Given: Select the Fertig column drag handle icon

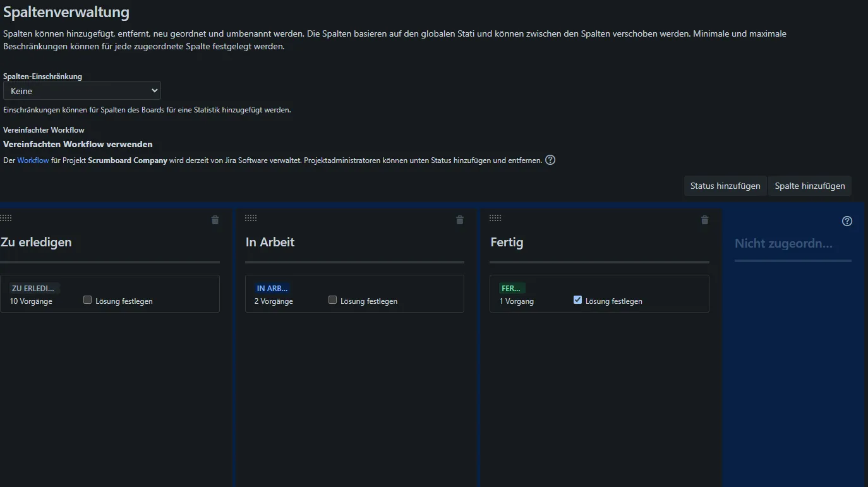Looking at the screenshot, I should pos(495,218).
